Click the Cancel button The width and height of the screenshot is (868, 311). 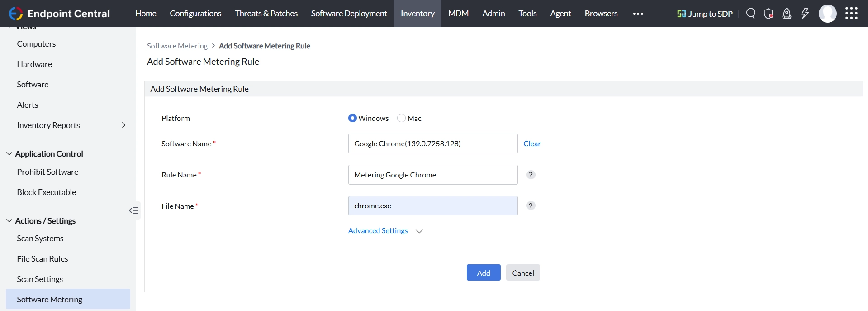click(x=523, y=273)
